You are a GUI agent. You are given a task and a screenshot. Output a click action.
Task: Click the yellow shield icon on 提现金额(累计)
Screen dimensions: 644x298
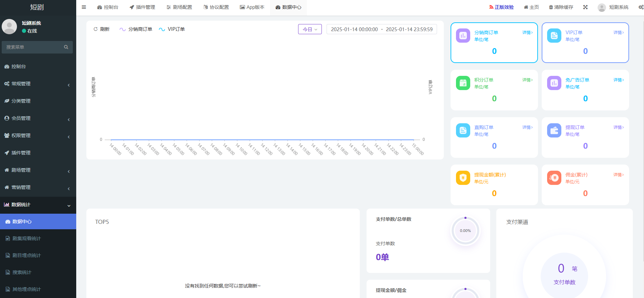(x=463, y=178)
